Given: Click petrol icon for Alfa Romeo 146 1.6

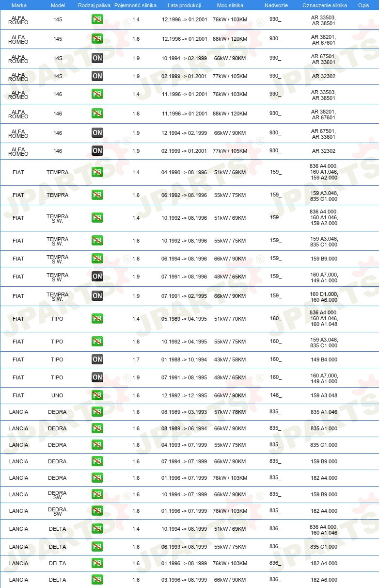Looking at the screenshot, I should click(97, 114).
